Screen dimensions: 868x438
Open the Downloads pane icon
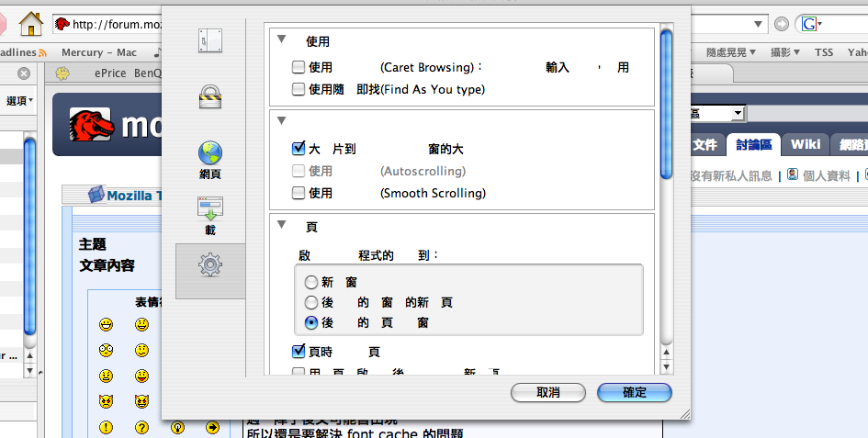click(210, 215)
